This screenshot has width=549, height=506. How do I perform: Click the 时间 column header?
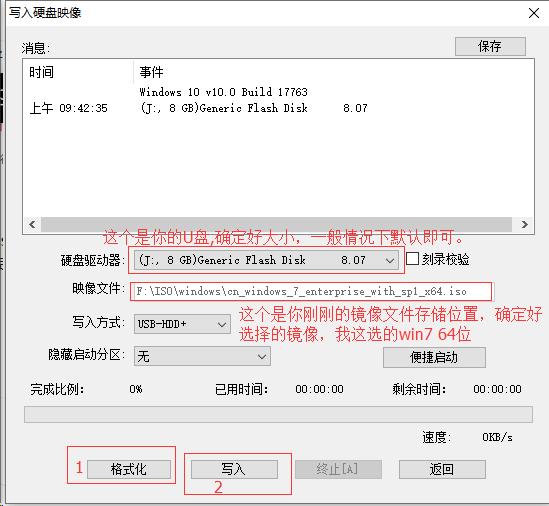[78, 72]
